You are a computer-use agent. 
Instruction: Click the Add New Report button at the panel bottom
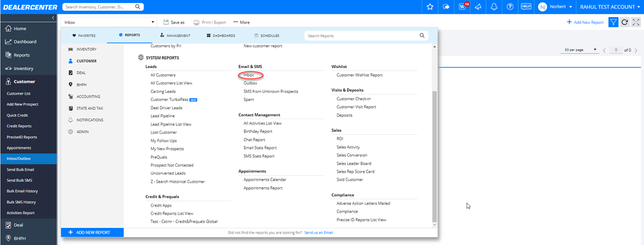tap(92, 232)
